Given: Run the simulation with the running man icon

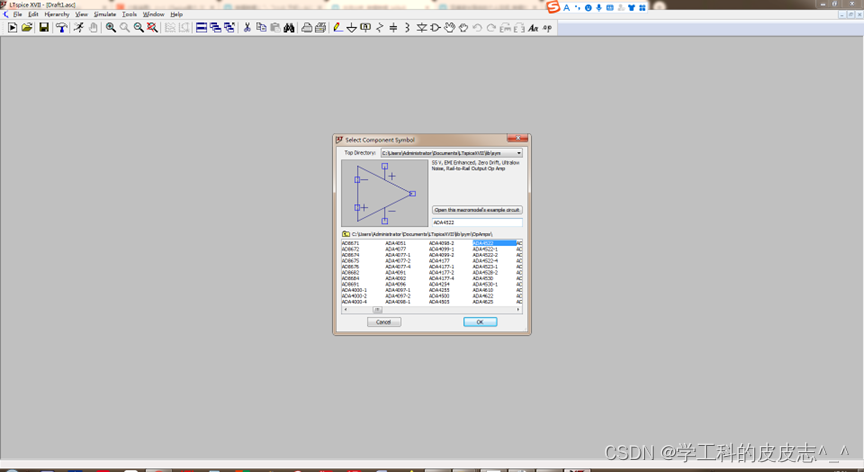Looking at the screenshot, I should 79,28.
